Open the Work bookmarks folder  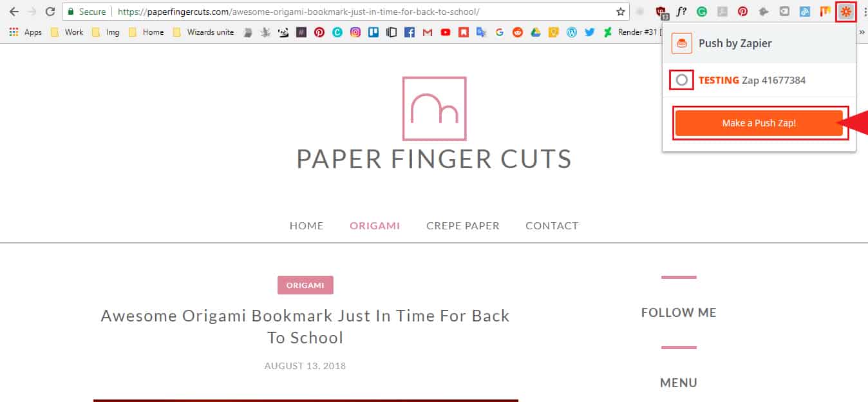(x=67, y=32)
